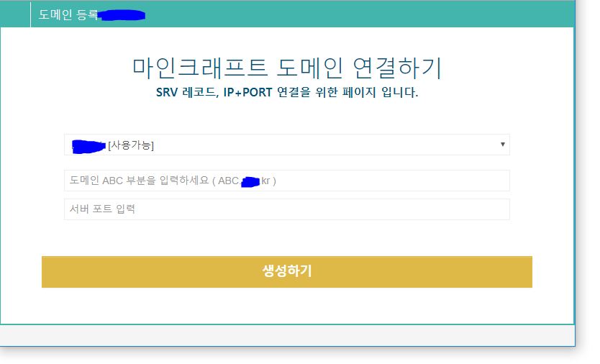Viewport: 600px width, 364px height.
Task: Click the SRV 레코드, IP+PORT subtitle text
Action: tap(286, 93)
